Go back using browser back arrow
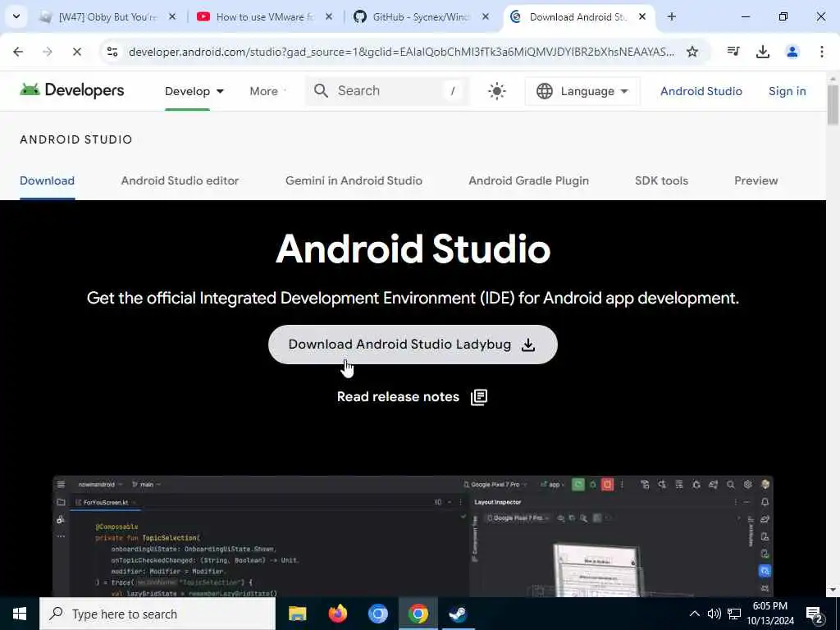Viewport: 840px width, 630px height. 18,52
